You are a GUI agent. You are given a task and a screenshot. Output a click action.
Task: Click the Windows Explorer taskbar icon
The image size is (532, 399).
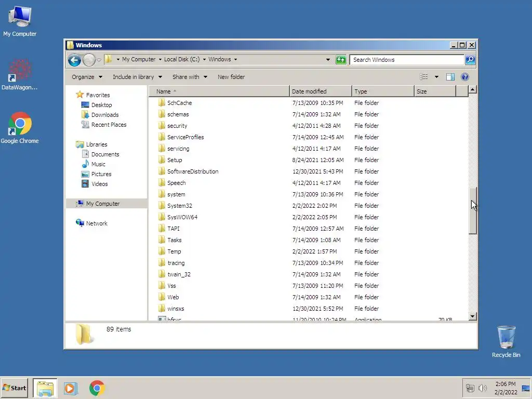[45, 388]
